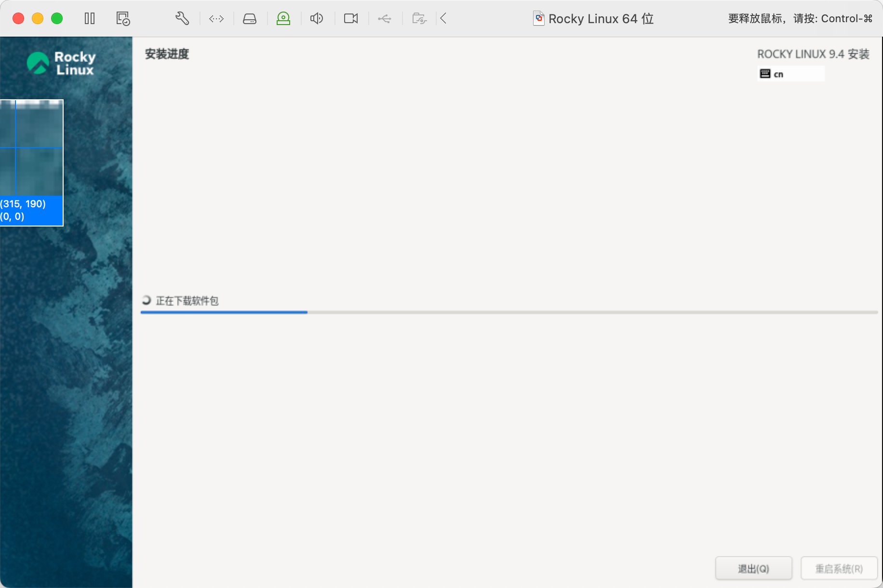Open the snapshot manager icon
This screenshot has width=883, height=588.
tap(123, 19)
